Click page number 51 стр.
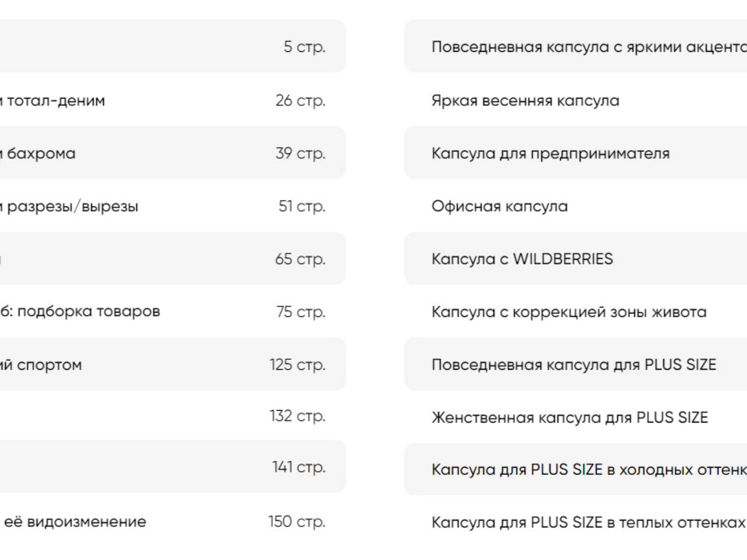This screenshot has width=747, height=560. pos(301,206)
